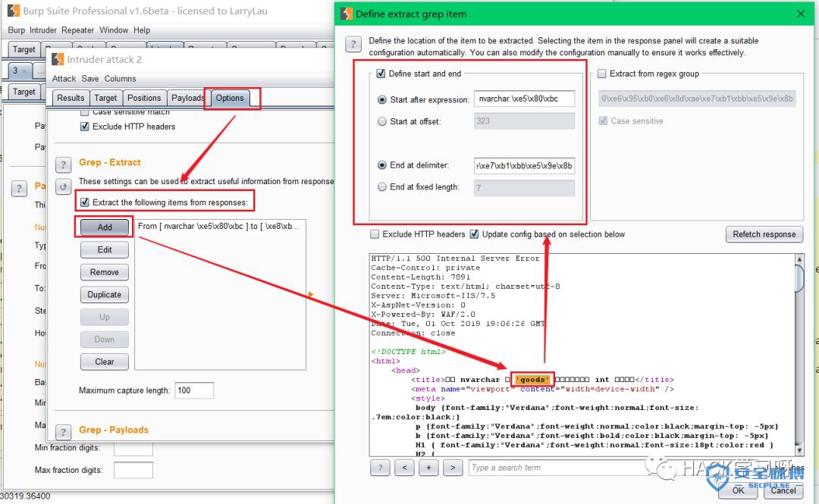Click Edit button for grep extract items

(x=105, y=249)
